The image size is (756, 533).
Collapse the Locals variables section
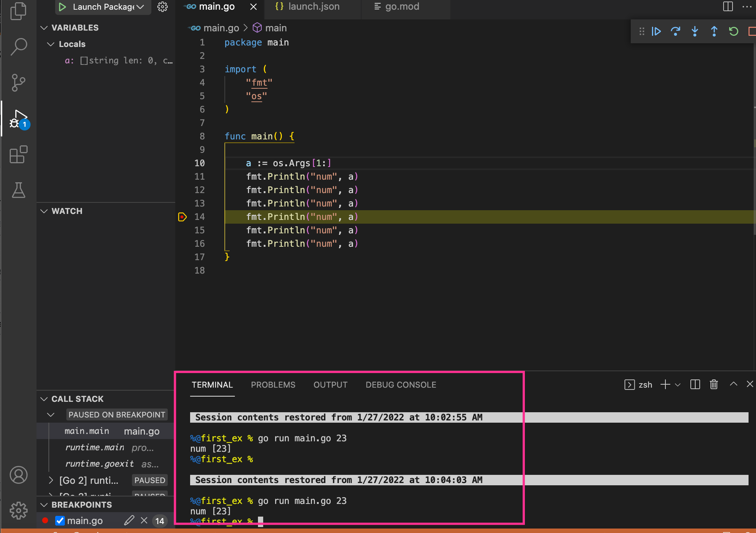pos(51,44)
